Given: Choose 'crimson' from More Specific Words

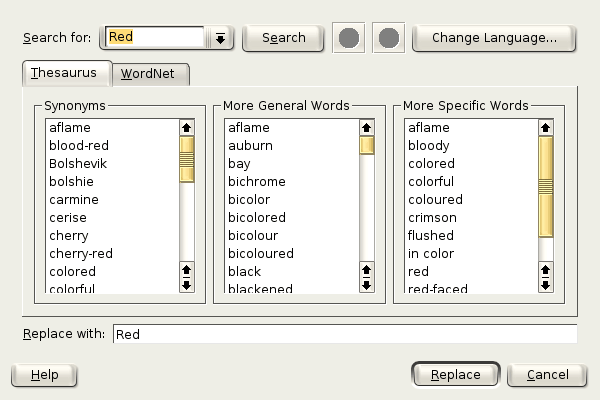Looking at the screenshot, I should tap(432, 217).
